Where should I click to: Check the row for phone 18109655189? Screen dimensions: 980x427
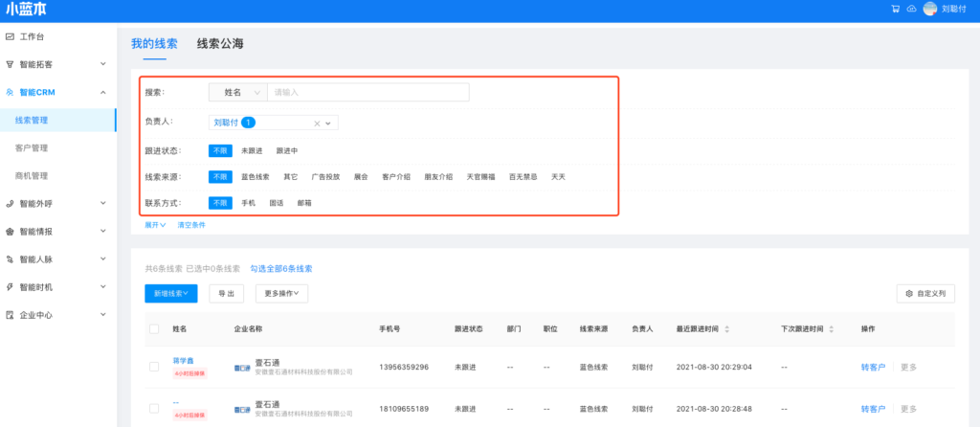[x=154, y=409]
